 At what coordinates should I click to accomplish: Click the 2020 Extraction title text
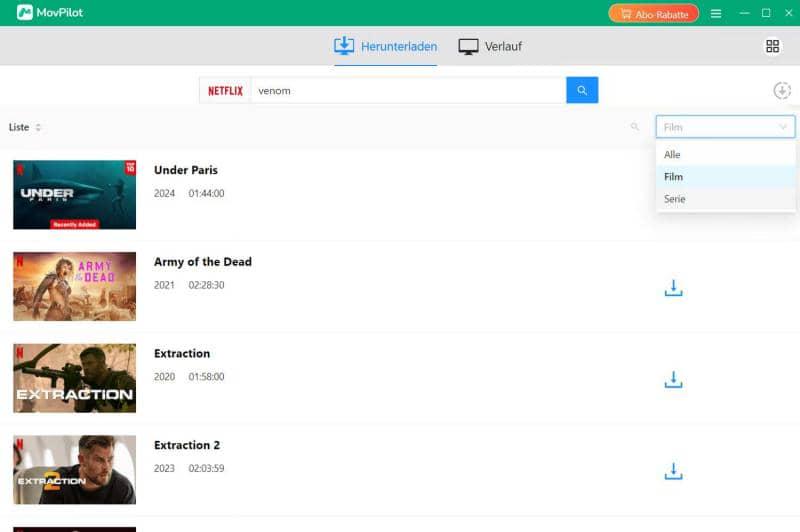point(182,353)
